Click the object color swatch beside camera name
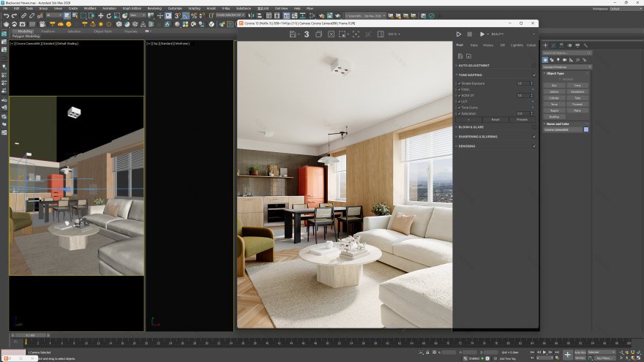Image resolution: width=644 pixels, height=362 pixels. [x=586, y=129]
